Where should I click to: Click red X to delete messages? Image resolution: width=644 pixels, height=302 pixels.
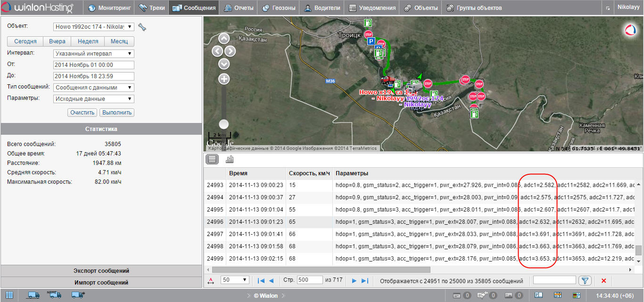point(603,281)
